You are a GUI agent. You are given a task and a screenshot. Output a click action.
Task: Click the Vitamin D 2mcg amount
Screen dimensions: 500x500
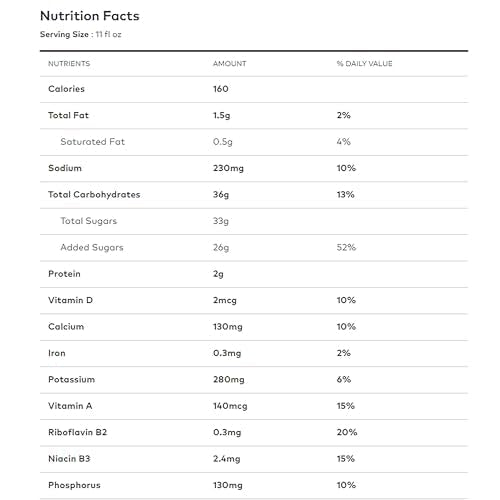click(225, 300)
